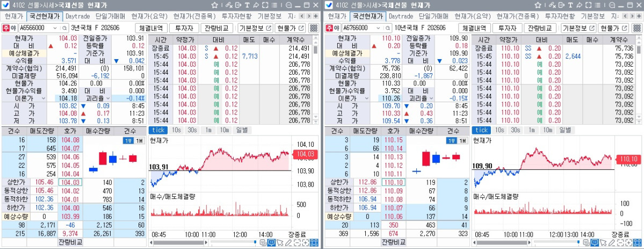The width and height of the screenshot is (644, 249).
Task: Select the pencil draw tool under right chart
Action: point(612,243)
